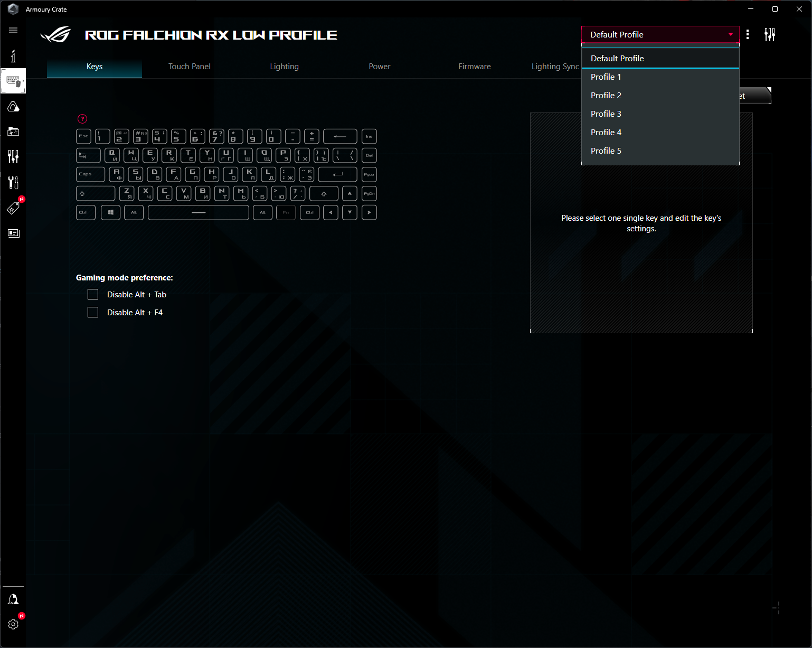Image resolution: width=812 pixels, height=648 pixels.
Task: Choose Profile 2 from the list
Action: pos(660,95)
